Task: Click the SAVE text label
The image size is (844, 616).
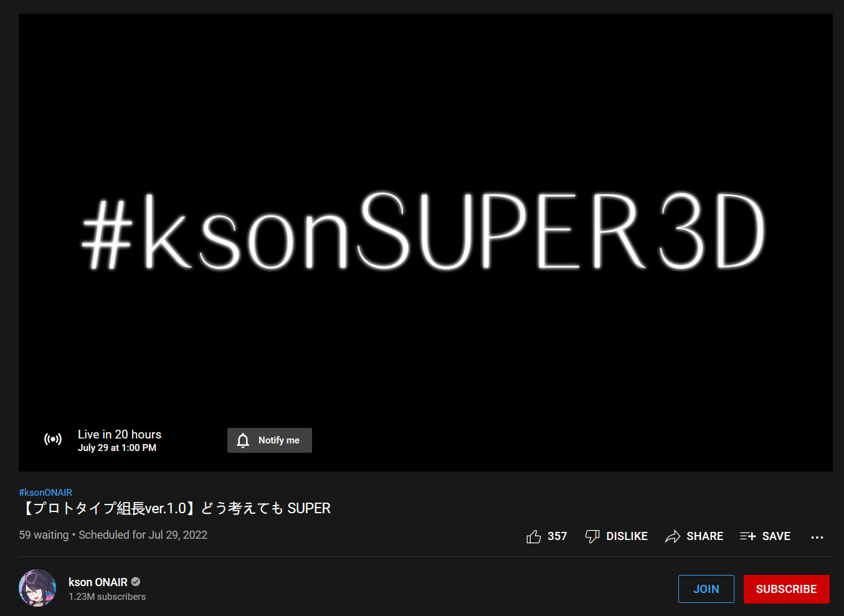Action: 776,536
